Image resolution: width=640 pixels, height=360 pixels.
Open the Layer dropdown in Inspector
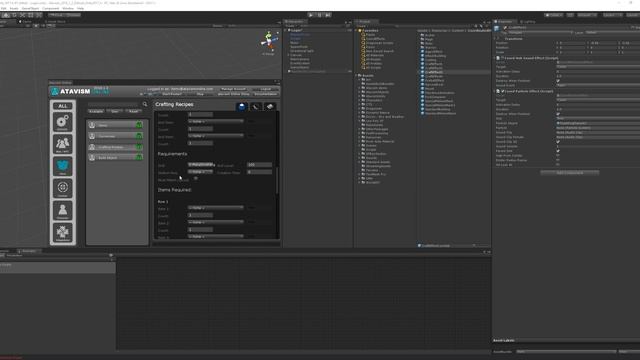click(612, 32)
